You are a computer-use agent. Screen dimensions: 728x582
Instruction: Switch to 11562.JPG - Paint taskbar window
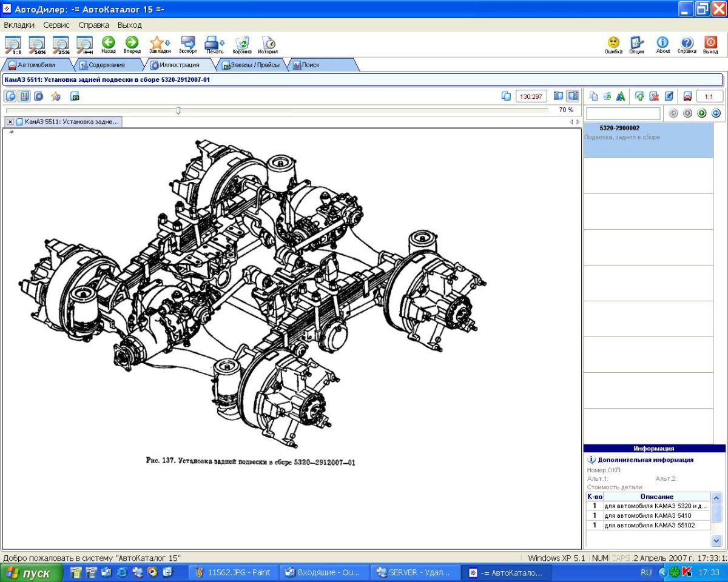(x=233, y=572)
